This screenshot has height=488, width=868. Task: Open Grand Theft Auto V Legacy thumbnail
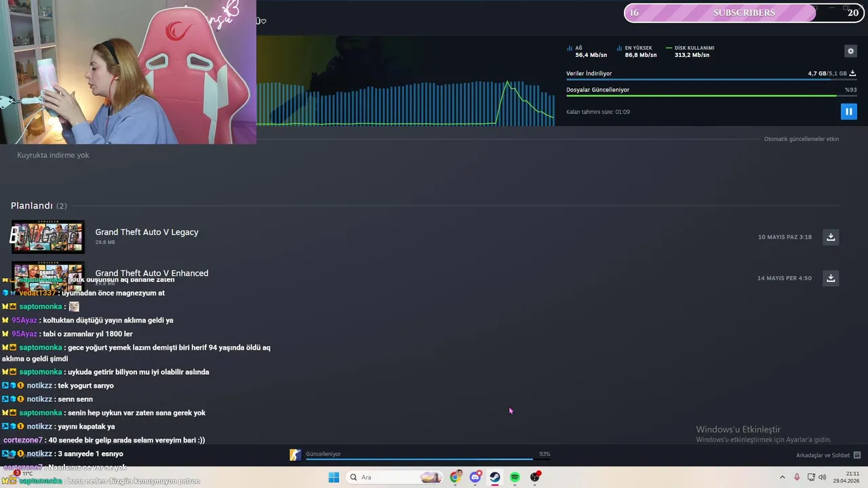(47, 237)
